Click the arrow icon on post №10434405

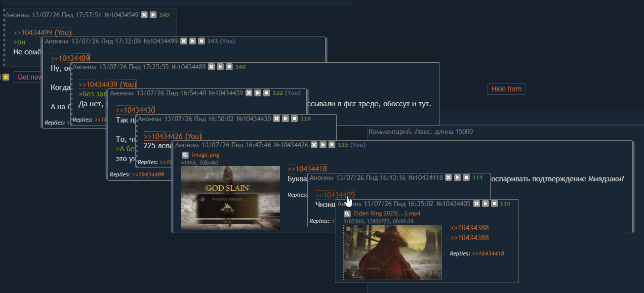(x=485, y=204)
